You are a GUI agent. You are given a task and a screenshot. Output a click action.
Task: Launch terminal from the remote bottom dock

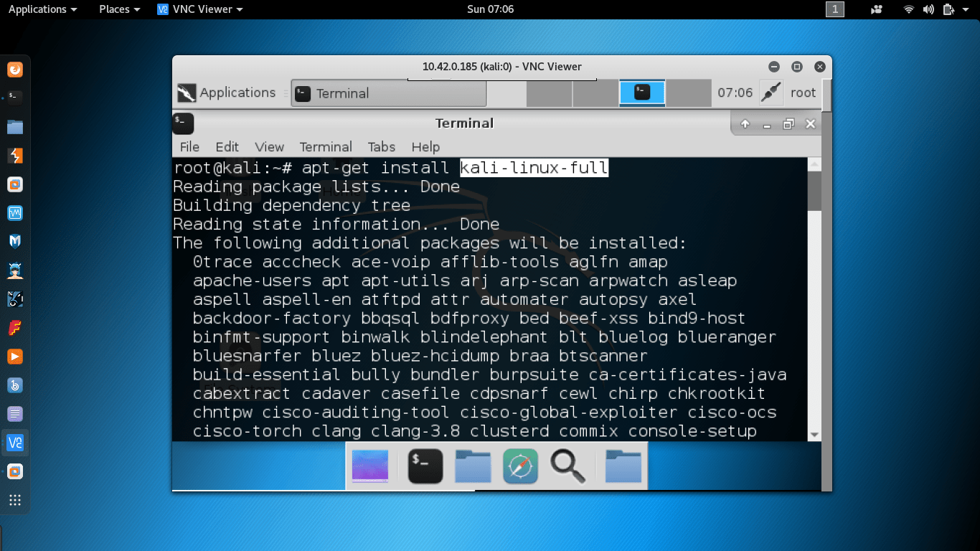(x=425, y=466)
